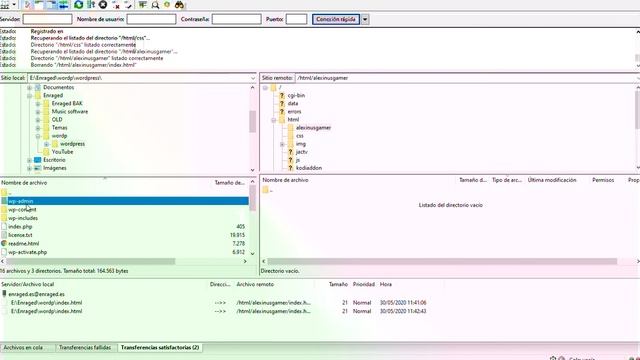640x360 pixels.
Task: Select cgi-bin folder in remote tree
Action: coord(296,96)
